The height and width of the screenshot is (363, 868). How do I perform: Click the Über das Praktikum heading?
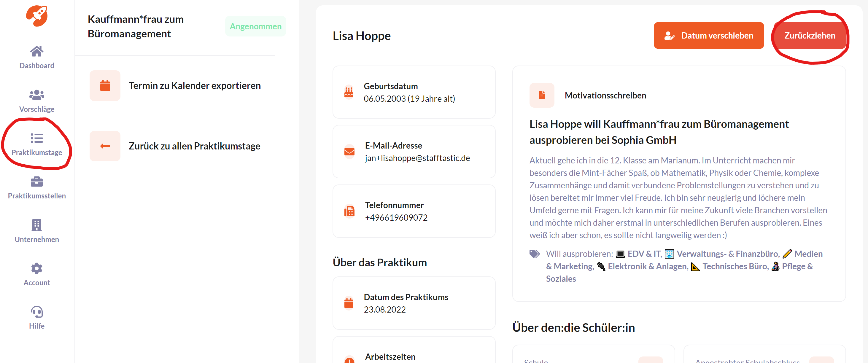click(x=379, y=262)
